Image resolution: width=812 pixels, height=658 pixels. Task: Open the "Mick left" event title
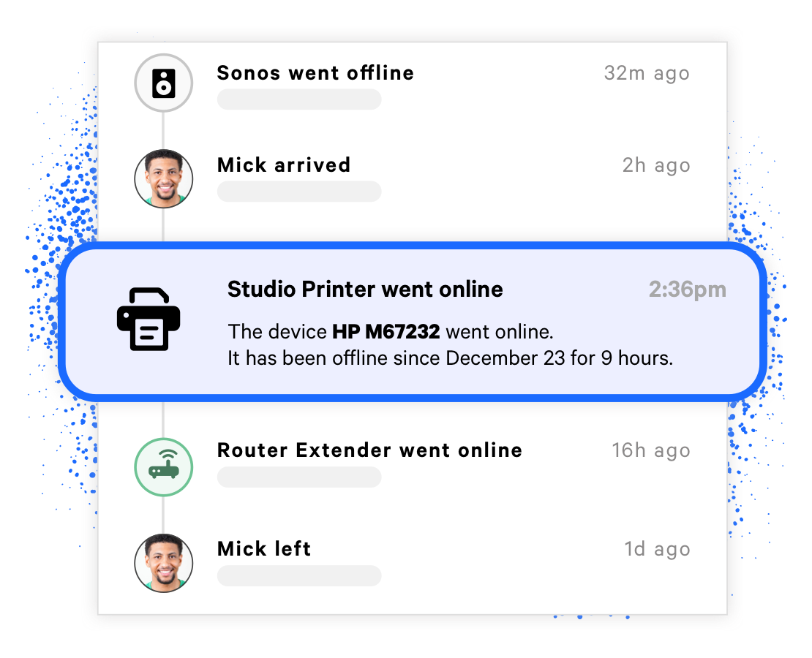[x=264, y=549]
